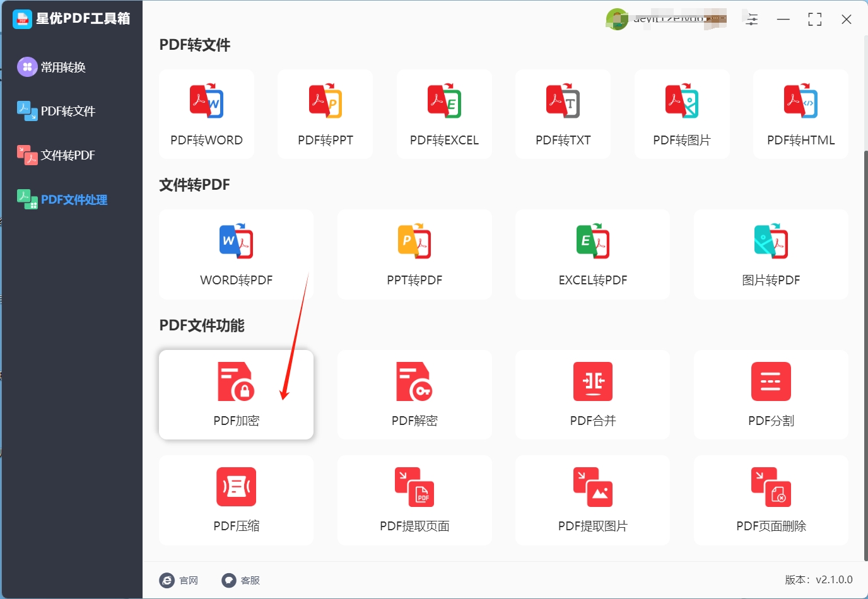Open the 图片转PDF converter
Image resolution: width=868 pixels, height=599 pixels.
771,254
